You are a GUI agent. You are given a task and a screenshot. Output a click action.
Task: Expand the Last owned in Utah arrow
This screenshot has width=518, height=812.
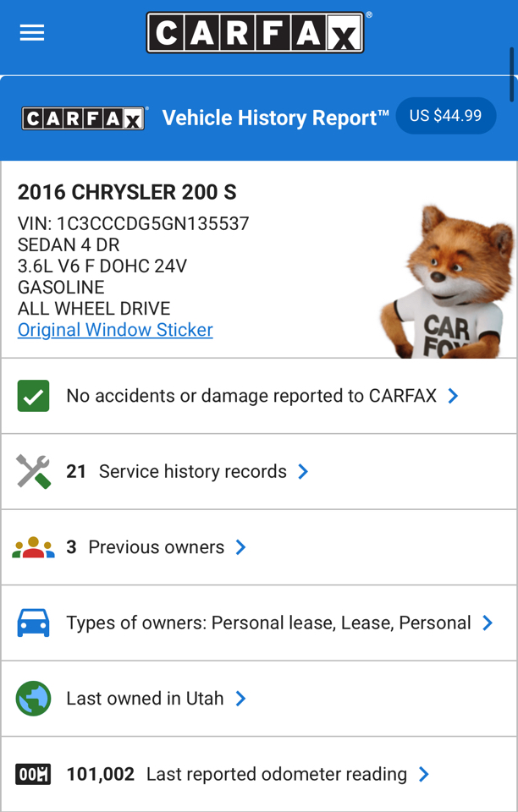pyautogui.click(x=240, y=699)
